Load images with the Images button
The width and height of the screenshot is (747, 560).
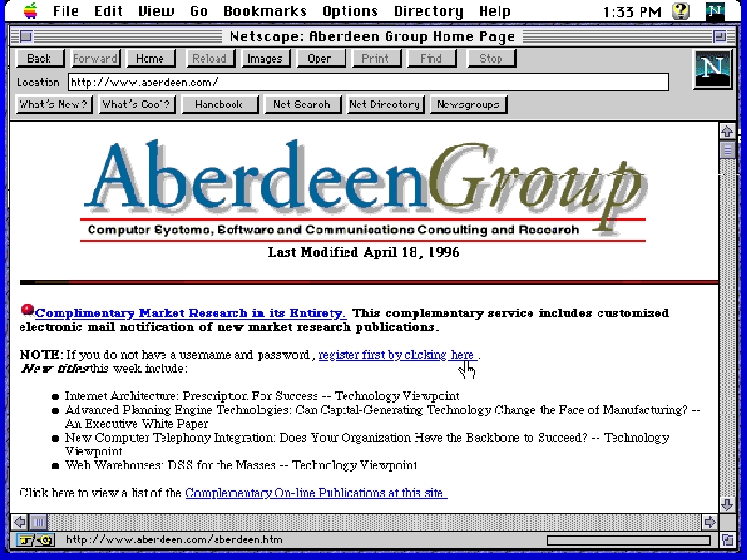click(265, 59)
